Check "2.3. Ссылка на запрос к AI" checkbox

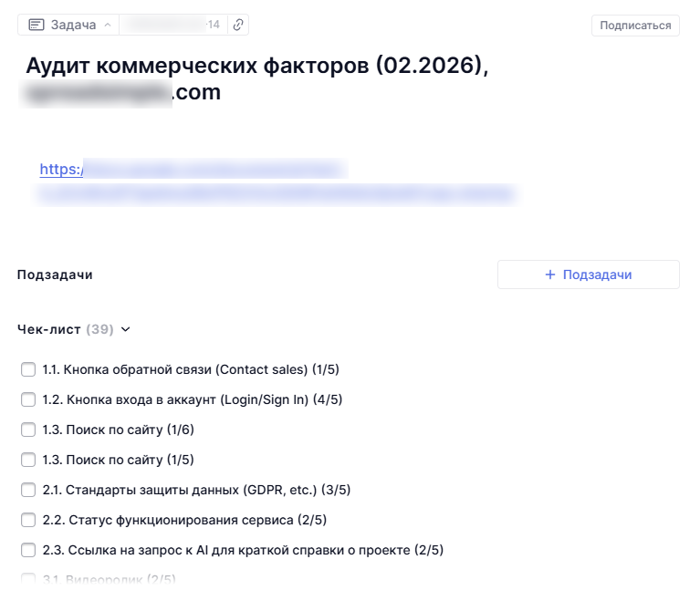click(28, 550)
